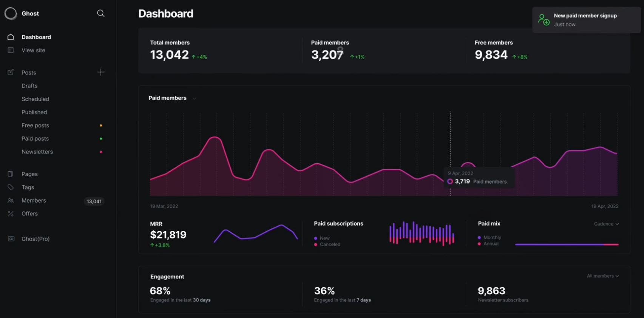This screenshot has width=644, height=318.
Task: Click the Ghost logo circle icon
Action: [11, 14]
